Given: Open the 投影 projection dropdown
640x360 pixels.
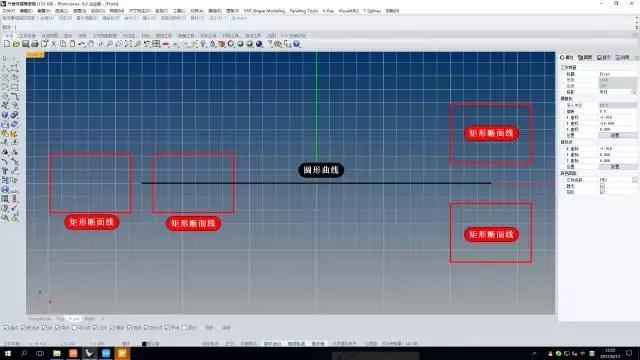Looking at the screenshot, I should tap(634, 92).
